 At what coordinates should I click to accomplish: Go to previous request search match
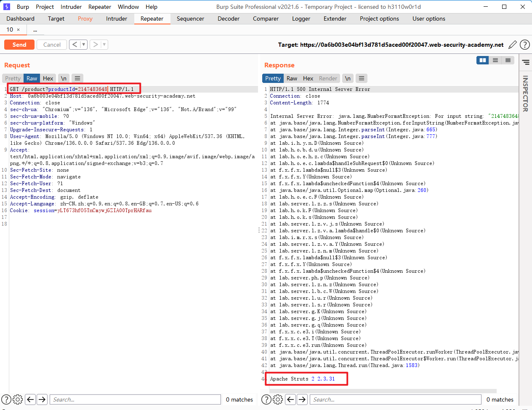coord(30,399)
